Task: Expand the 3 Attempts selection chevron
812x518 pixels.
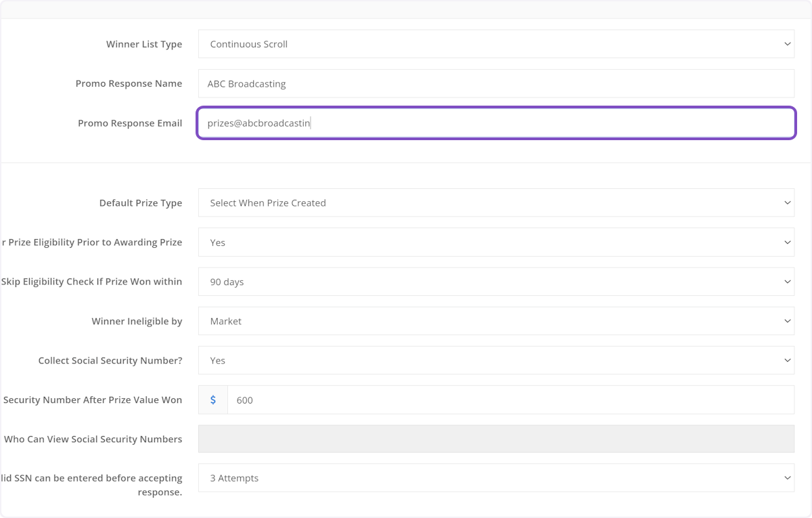Action: pyautogui.click(x=787, y=477)
